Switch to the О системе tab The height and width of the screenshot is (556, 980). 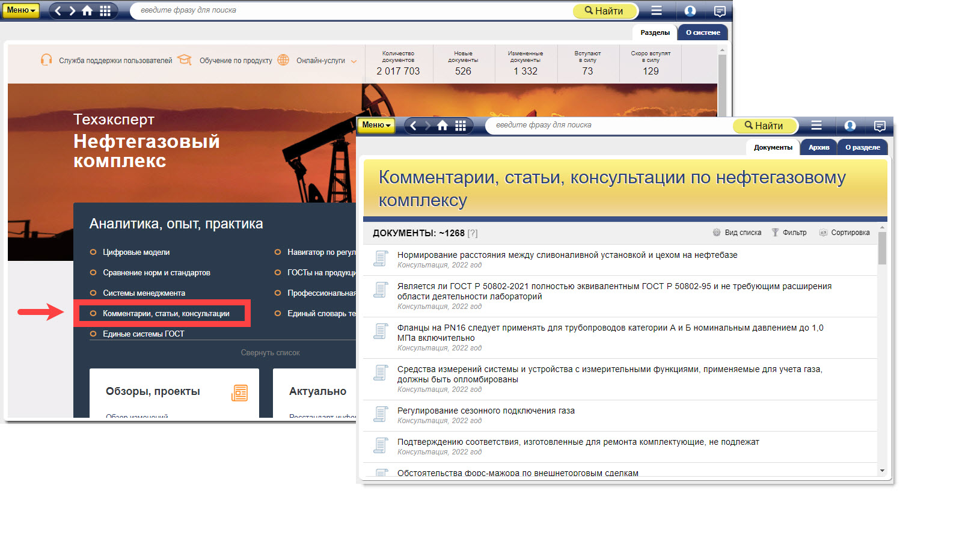[703, 32]
